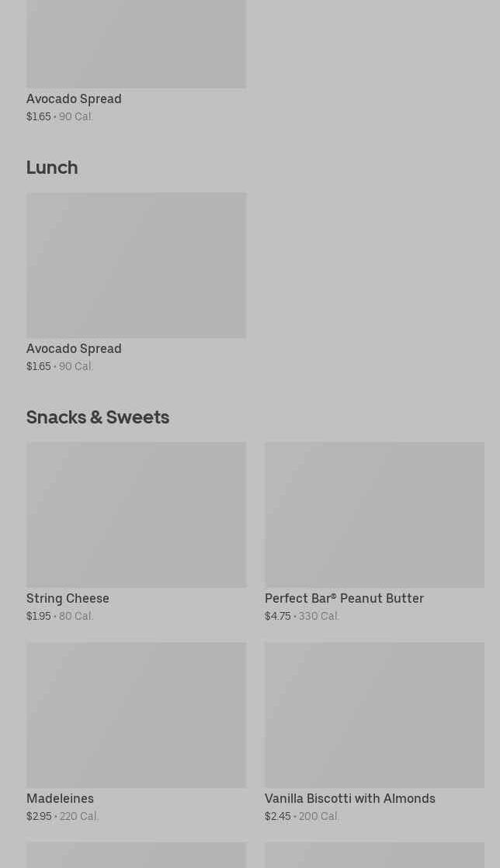Viewport: 500px width, 868px height.
Task: Click the Madeleines $2.95 price line
Action: click(x=62, y=817)
